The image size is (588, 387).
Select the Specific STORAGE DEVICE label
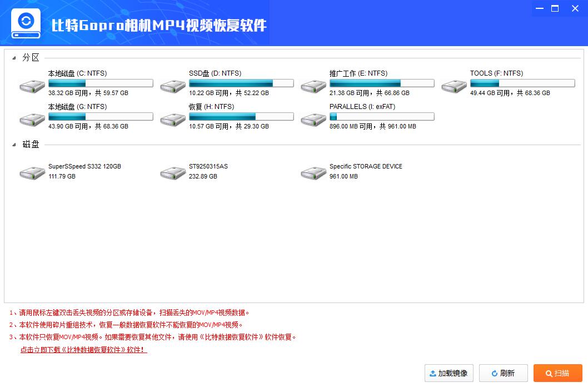pos(366,166)
